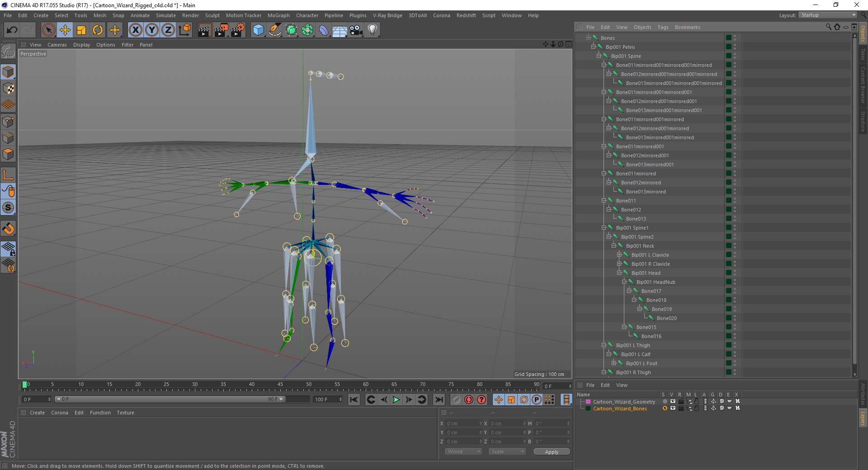The height and width of the screenshot is (470, 868).
Task: Open the Layout Startup dropdown
Action: point(828,15)
